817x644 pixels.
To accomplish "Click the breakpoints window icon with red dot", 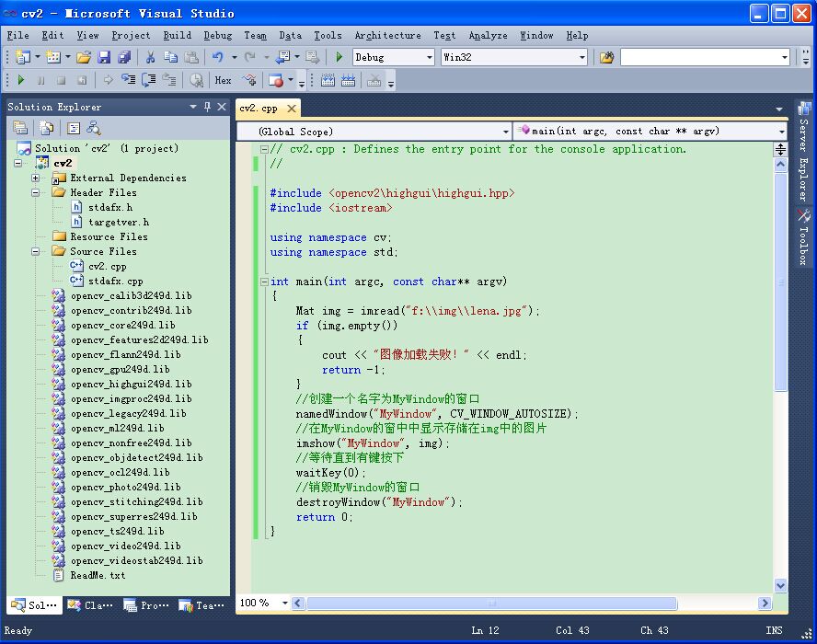I will click(x=276, y=80).
